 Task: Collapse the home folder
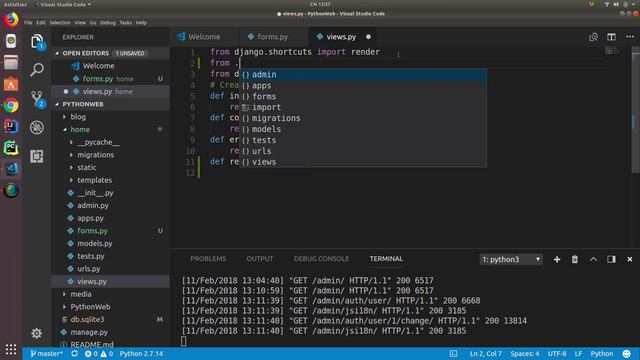tap(64, 129)
